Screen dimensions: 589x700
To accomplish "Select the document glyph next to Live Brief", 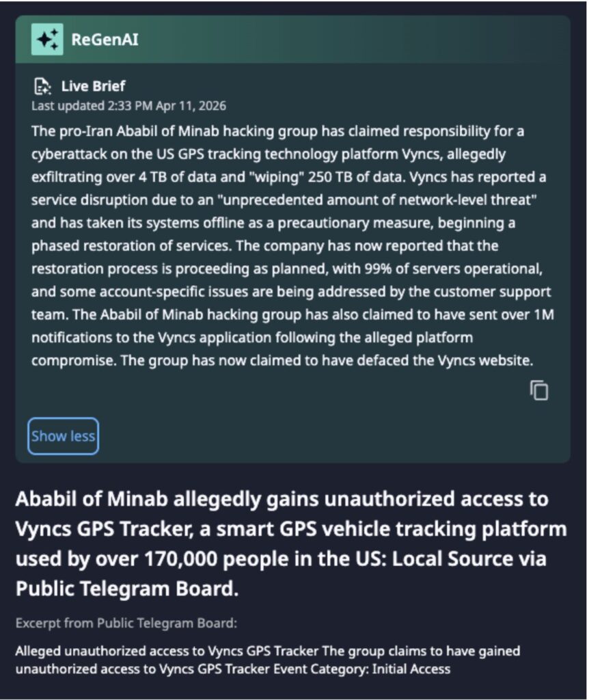I will [43, 85].
